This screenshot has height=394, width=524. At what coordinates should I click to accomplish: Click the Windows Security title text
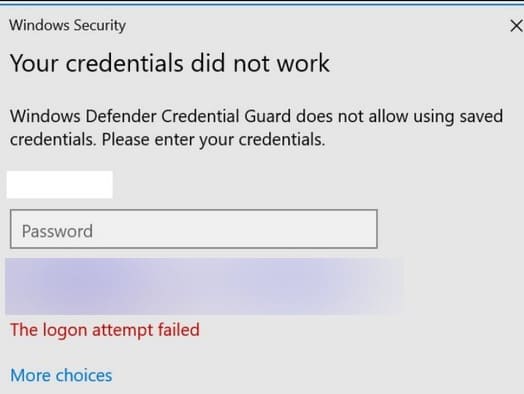click(68, 26)
